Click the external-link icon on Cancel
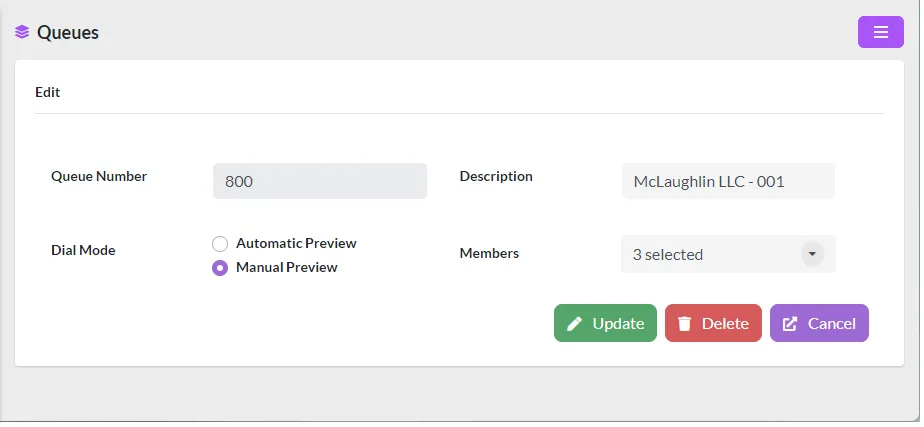 [x=790, y=323]
